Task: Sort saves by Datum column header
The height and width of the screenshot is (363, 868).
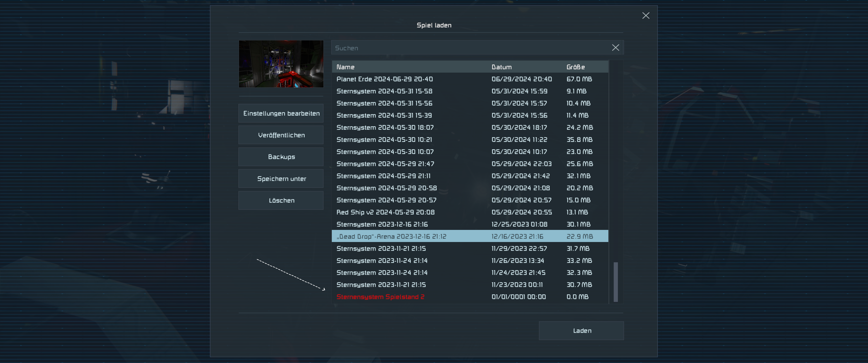Action: [501, 67]
